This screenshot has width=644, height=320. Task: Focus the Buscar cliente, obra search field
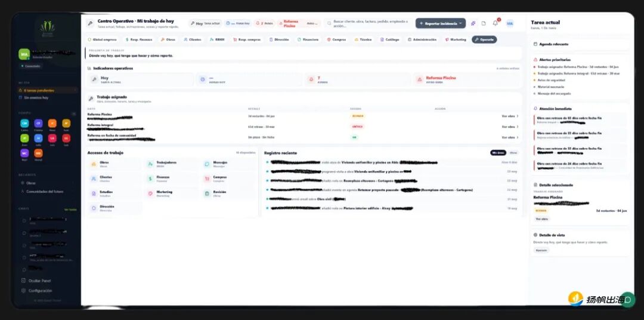pos(367,23)
